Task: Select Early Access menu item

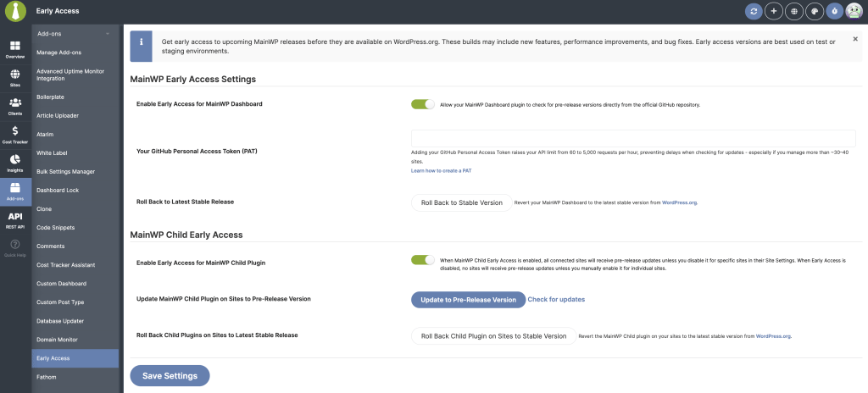Action: [75, 358]
